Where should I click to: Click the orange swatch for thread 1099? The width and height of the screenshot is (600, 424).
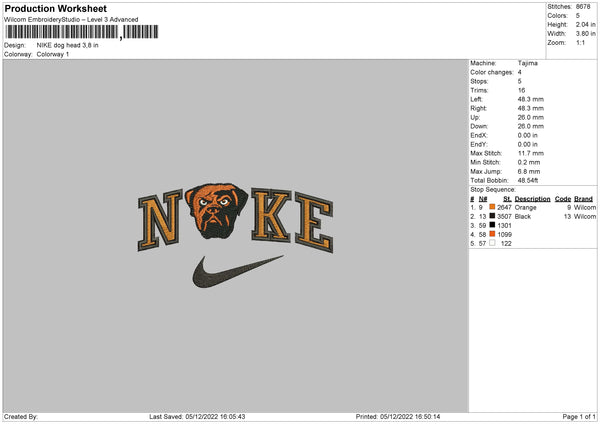coord(492,234)
